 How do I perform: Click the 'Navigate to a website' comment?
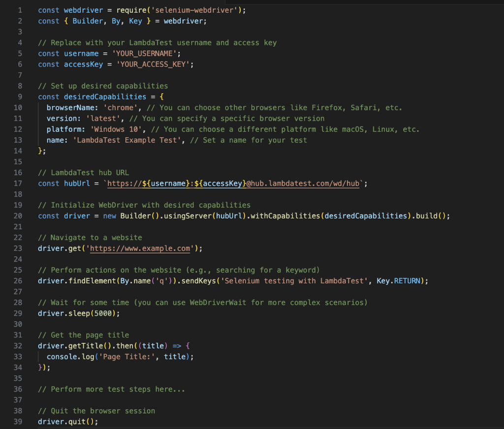tap(90, 238)
